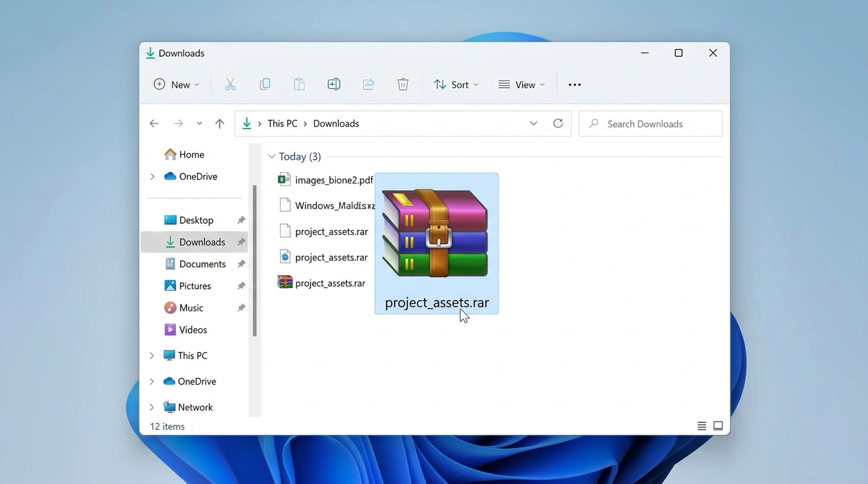
Task: Click the Paste clipboard icon
Action: point(300,84)
